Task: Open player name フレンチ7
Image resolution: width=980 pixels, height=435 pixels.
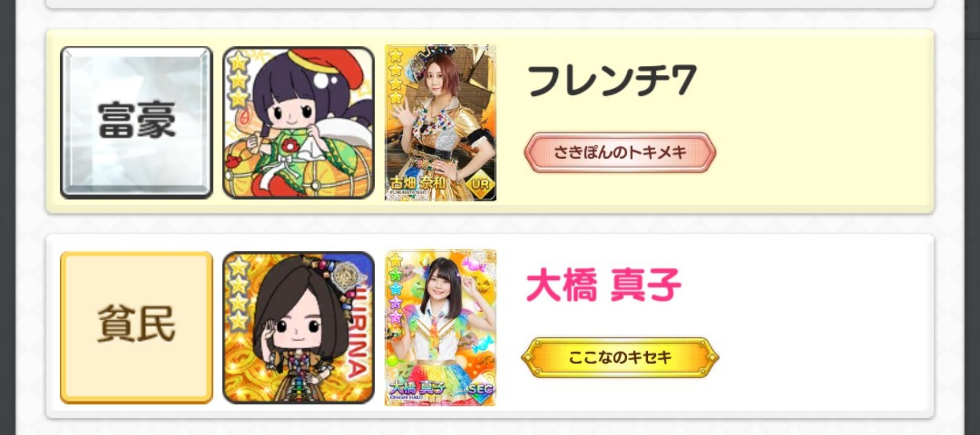Action: (611, 81)
